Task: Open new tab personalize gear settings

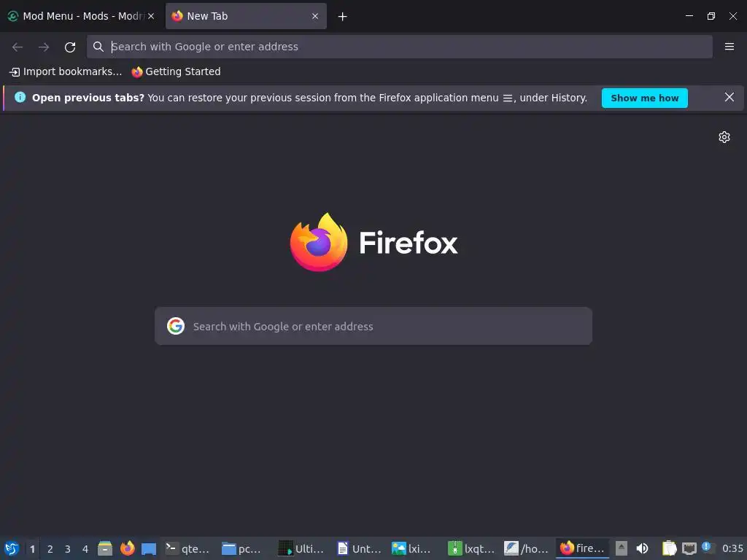Action: [724, 137]
